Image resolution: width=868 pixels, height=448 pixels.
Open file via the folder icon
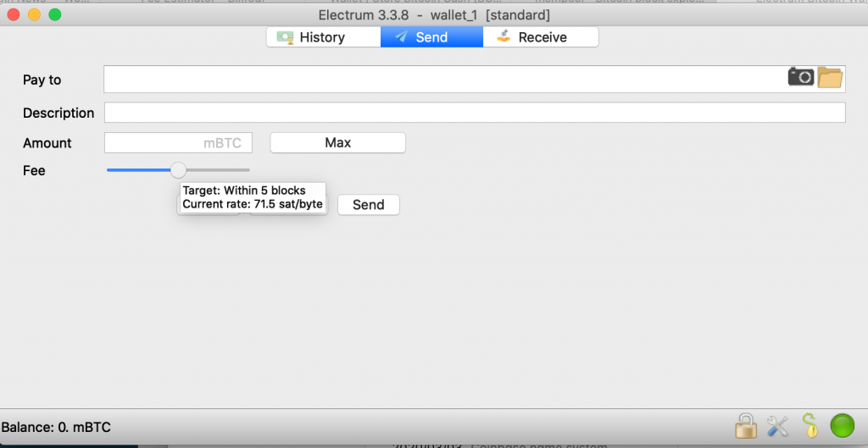[x=830, y=77]
